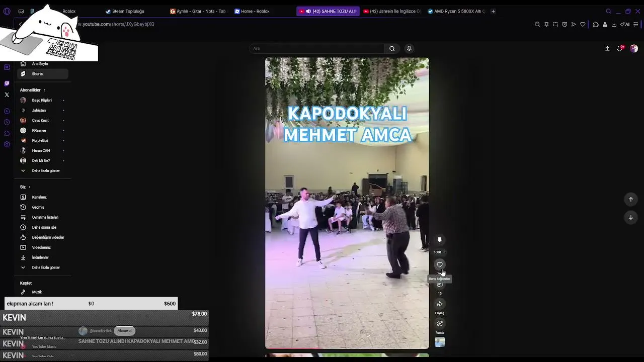Open the YouTube create/upload icon

tap(607, 49)
